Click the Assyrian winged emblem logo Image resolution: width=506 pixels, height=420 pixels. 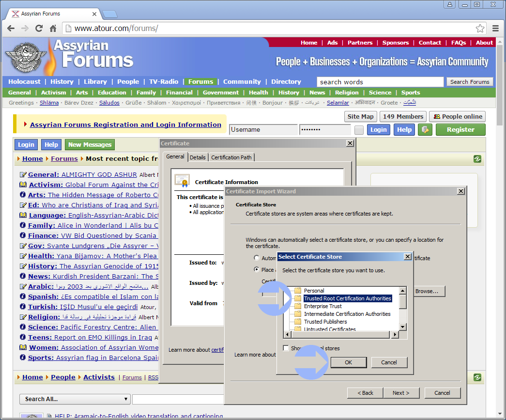tap(26, 58)
